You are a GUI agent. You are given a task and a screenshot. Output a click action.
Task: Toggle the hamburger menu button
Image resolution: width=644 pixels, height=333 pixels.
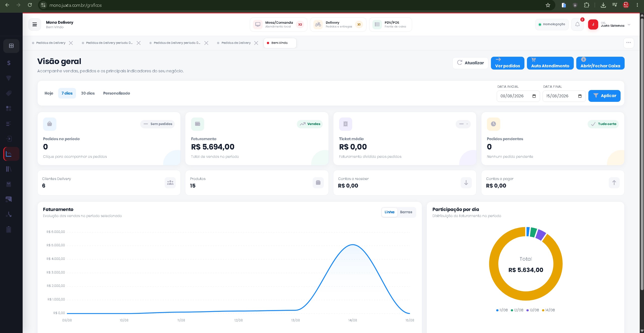tap(35, 24)
